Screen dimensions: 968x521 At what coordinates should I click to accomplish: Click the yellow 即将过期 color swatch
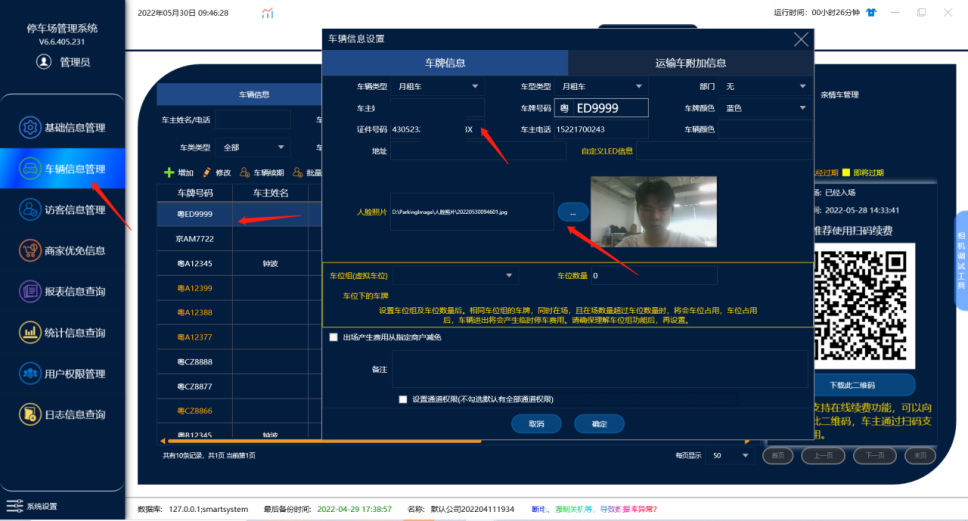coord(846,172)
